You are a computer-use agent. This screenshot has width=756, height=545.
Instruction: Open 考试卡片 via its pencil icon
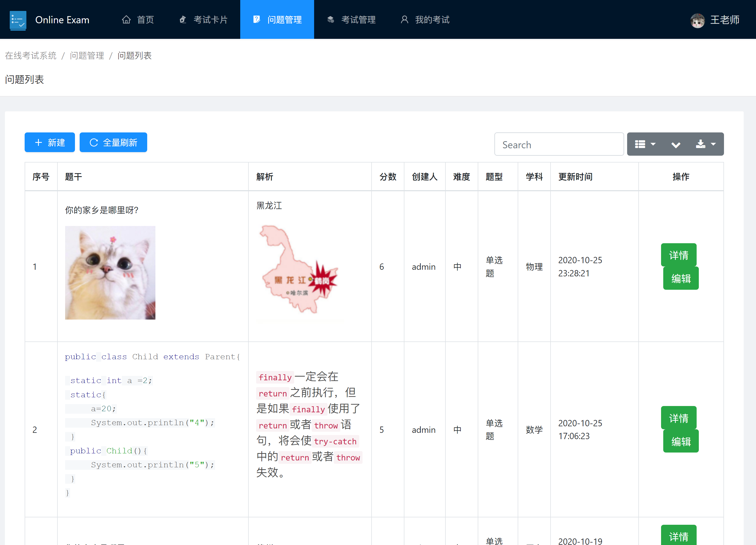183,20
